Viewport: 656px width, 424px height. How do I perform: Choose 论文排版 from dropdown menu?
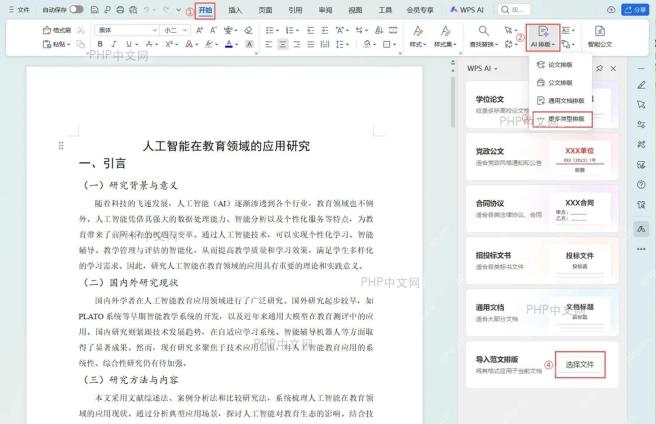click(x=560, y=64)
